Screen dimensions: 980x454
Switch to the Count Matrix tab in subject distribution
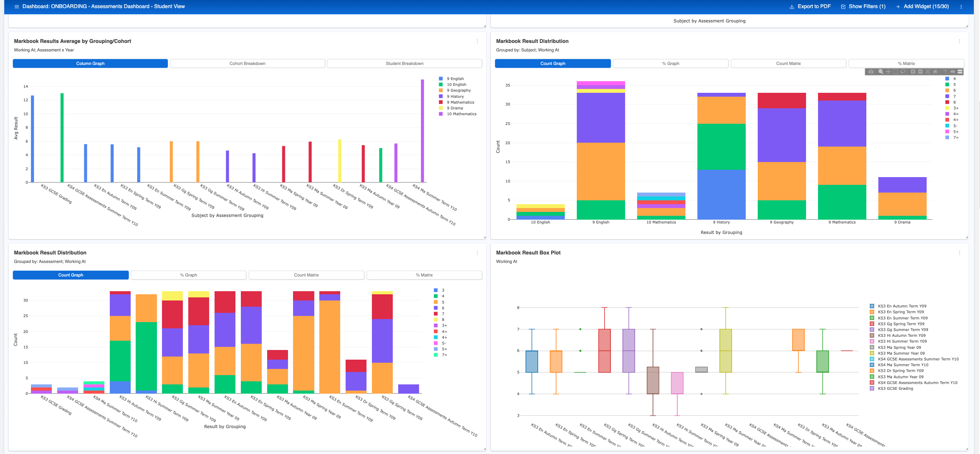click(x=788, y=63)
